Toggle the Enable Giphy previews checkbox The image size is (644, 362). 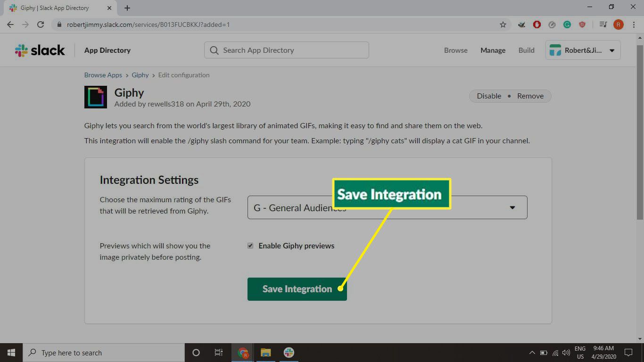[250, 246]
